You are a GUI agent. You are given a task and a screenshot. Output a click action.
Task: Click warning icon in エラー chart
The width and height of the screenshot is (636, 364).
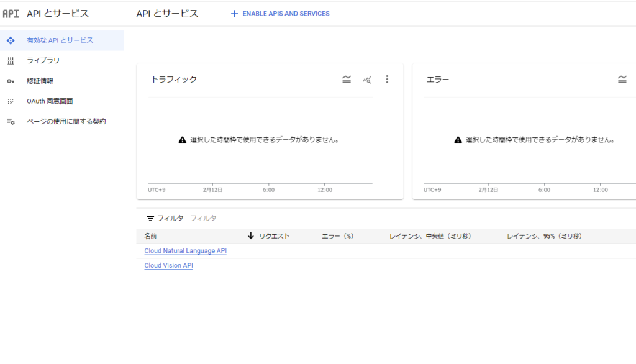click(458, 140)
